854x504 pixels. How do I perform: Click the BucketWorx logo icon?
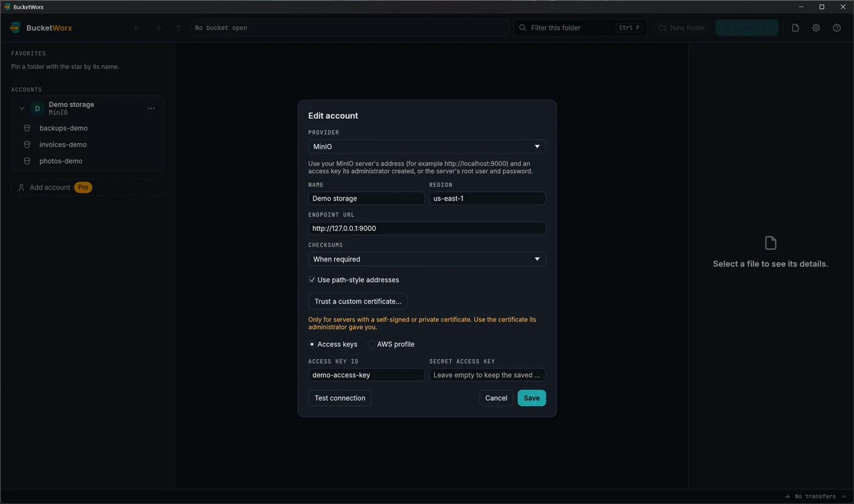tap(15, 27)
